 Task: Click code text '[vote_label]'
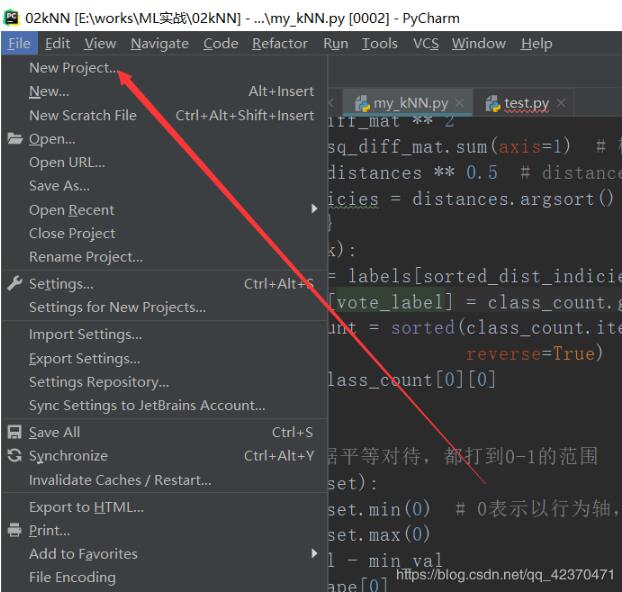[x=390, y=302]
